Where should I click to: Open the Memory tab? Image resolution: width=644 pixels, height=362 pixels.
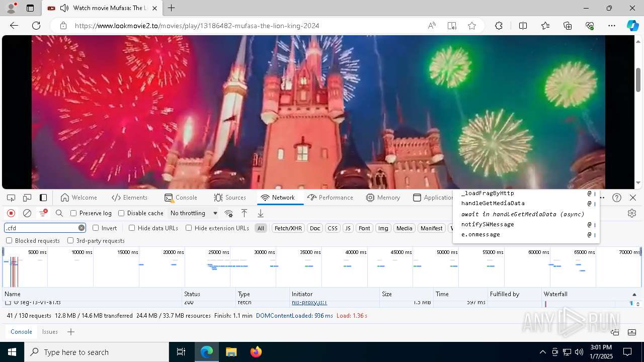coord(383,198)
